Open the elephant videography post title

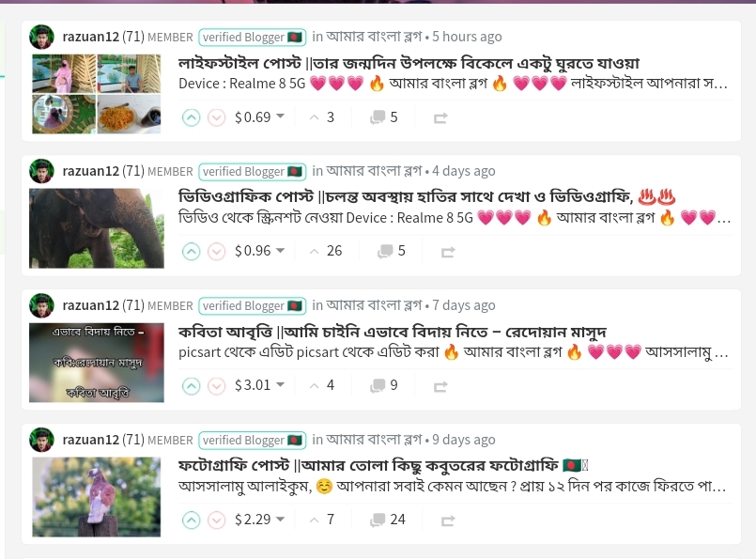(x=426, y=196)
